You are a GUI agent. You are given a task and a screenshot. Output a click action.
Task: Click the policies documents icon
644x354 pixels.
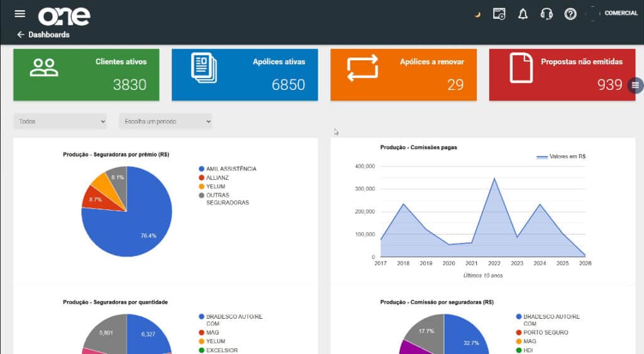coord(204,68)
